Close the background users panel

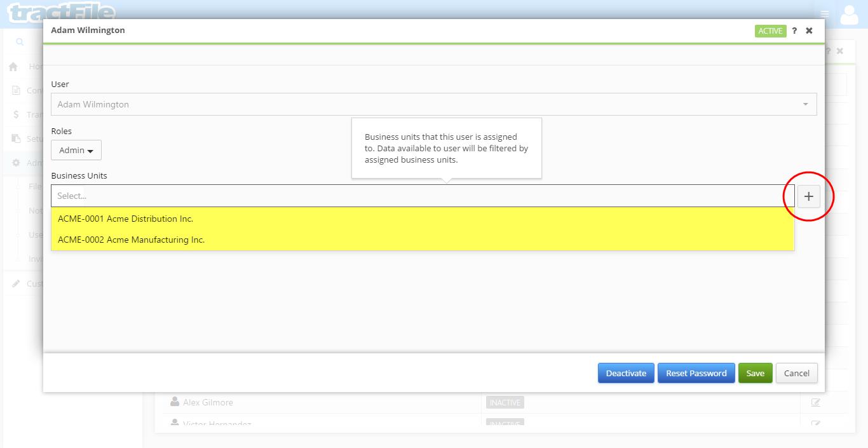point(840,51)
